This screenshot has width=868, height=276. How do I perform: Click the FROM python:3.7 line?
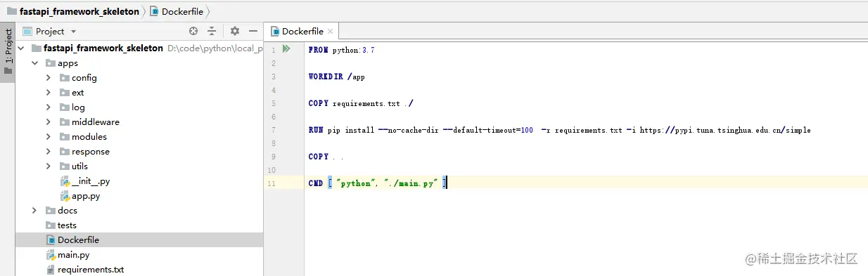click(x=342, y=50)
